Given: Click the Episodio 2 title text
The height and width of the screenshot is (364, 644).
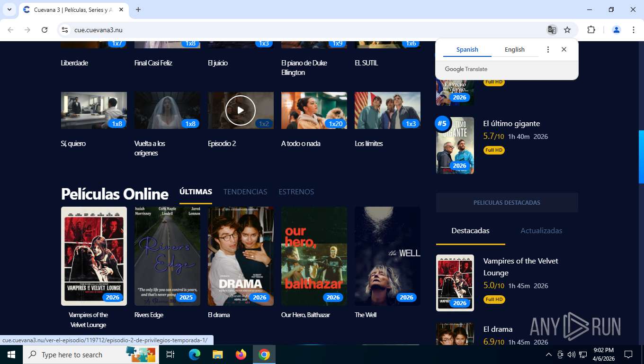Looking at the screenshot, I should (x=222, y=143).
